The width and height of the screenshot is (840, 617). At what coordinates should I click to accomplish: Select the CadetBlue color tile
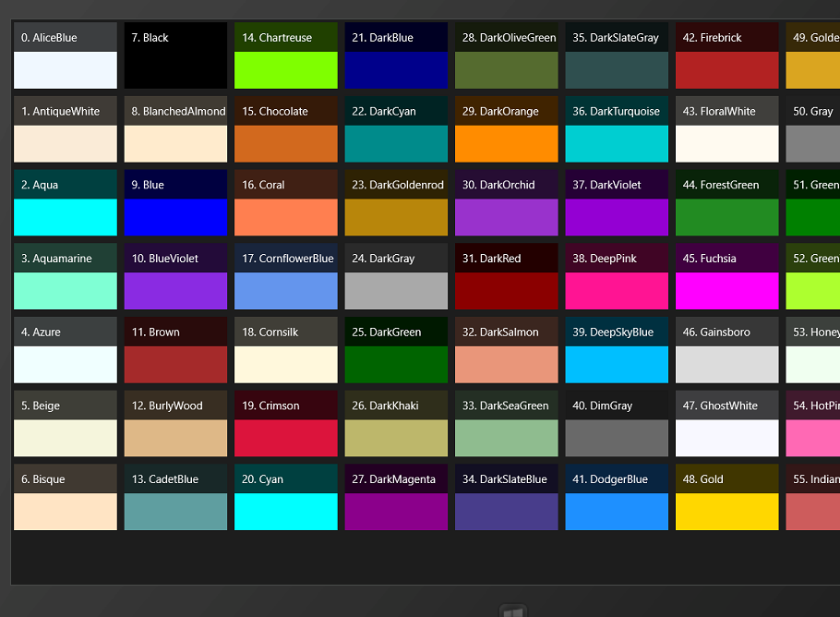175,497
